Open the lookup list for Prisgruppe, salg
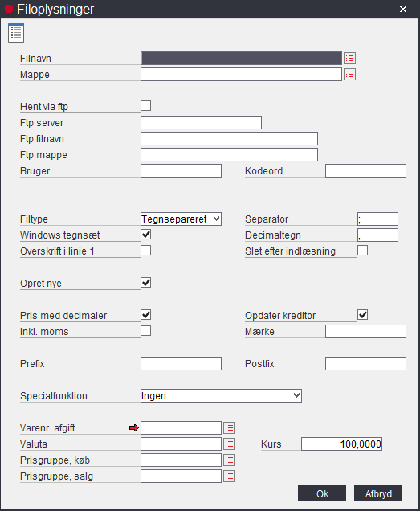Screen dimensions: 420x511 tap(230, 476)
